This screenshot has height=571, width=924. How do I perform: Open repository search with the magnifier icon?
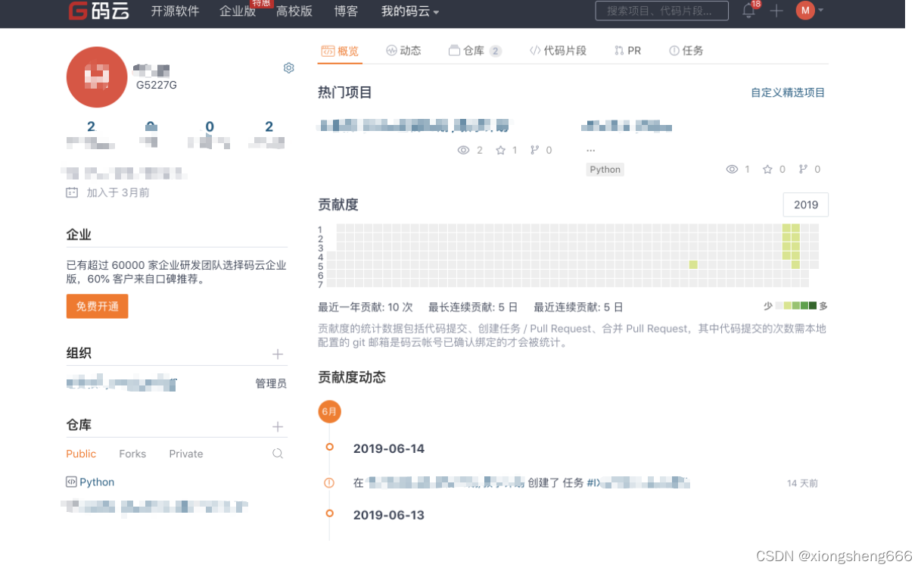[277, 453]
